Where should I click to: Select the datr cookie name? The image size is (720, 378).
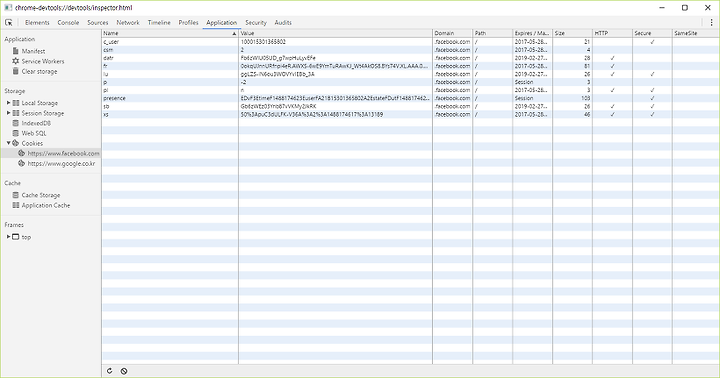[x=108, y=58]
